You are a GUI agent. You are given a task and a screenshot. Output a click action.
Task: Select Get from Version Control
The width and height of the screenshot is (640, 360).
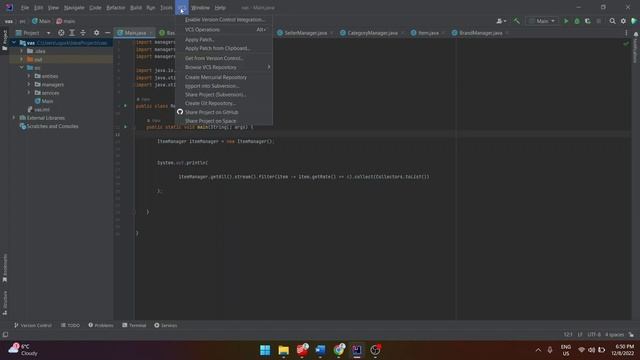224,58
